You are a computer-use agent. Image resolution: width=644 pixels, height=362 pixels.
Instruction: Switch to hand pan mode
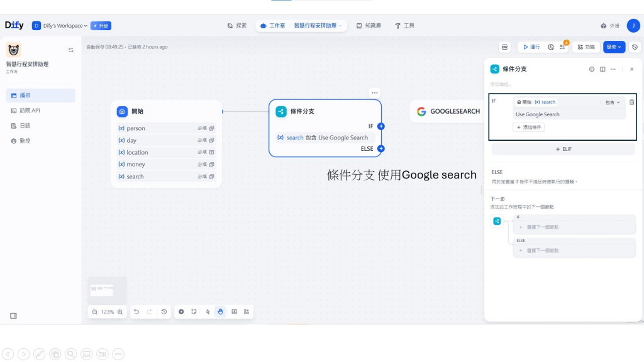coord(221,312)
